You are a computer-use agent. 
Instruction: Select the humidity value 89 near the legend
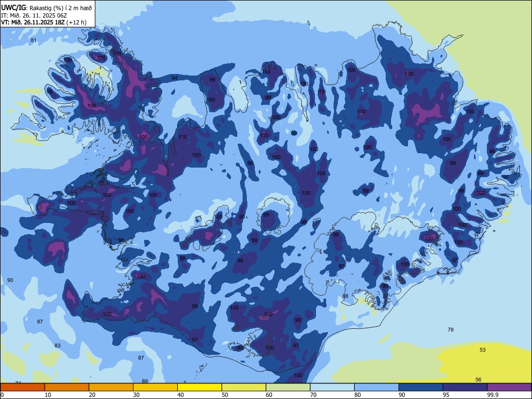coord(145,381)
